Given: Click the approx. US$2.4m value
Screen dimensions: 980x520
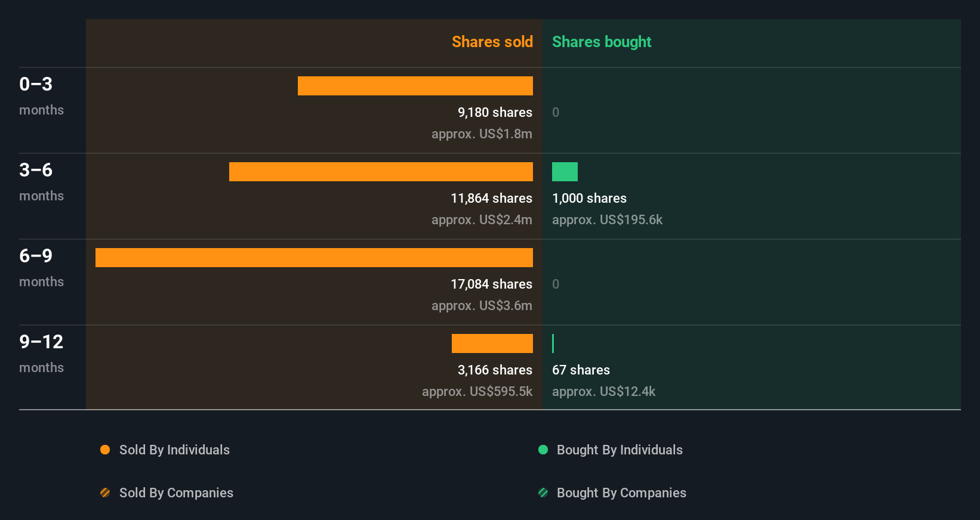Looking at the screenshot, I should [x=482, y=219].
